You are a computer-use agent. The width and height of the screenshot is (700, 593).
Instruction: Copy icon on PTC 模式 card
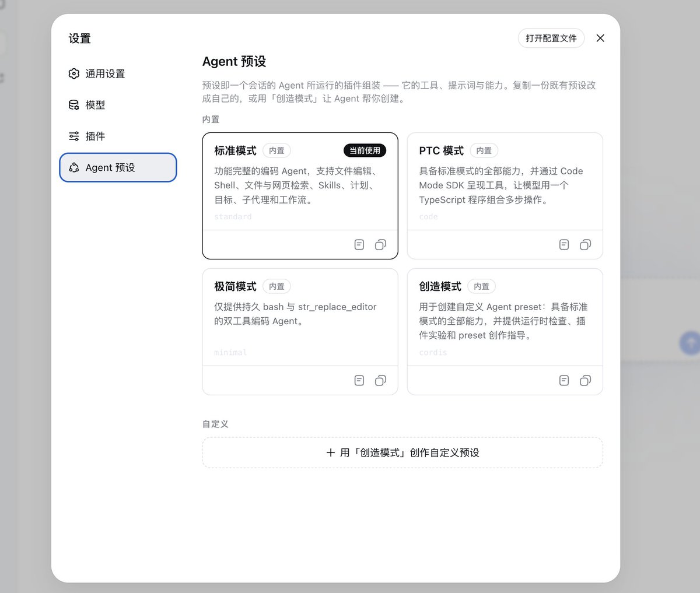(585, 244)
